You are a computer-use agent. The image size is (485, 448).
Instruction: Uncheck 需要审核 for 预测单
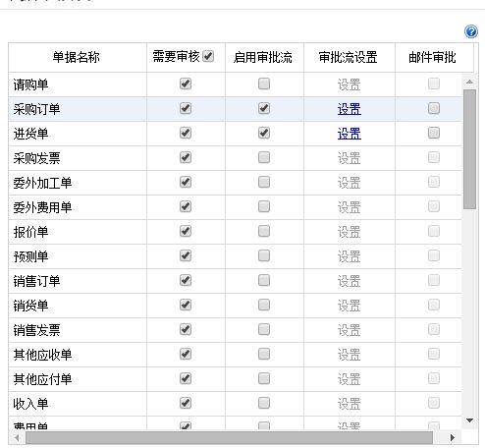186,255
